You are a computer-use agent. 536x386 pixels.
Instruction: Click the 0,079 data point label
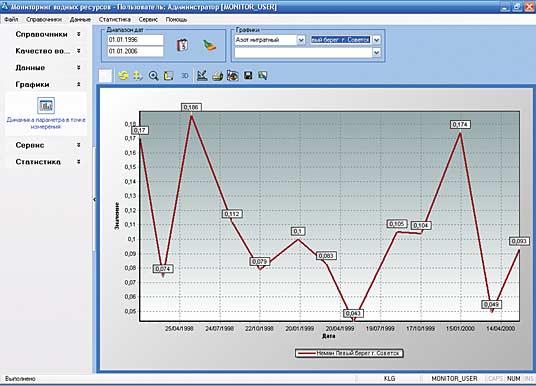click(x=259, y=262)
